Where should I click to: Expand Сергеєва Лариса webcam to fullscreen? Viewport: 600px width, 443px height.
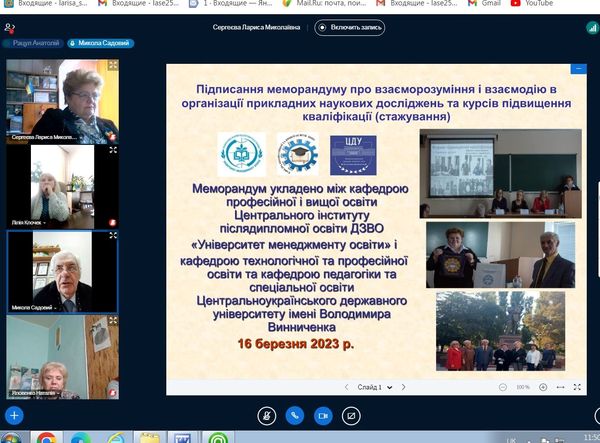coord(113,66)
